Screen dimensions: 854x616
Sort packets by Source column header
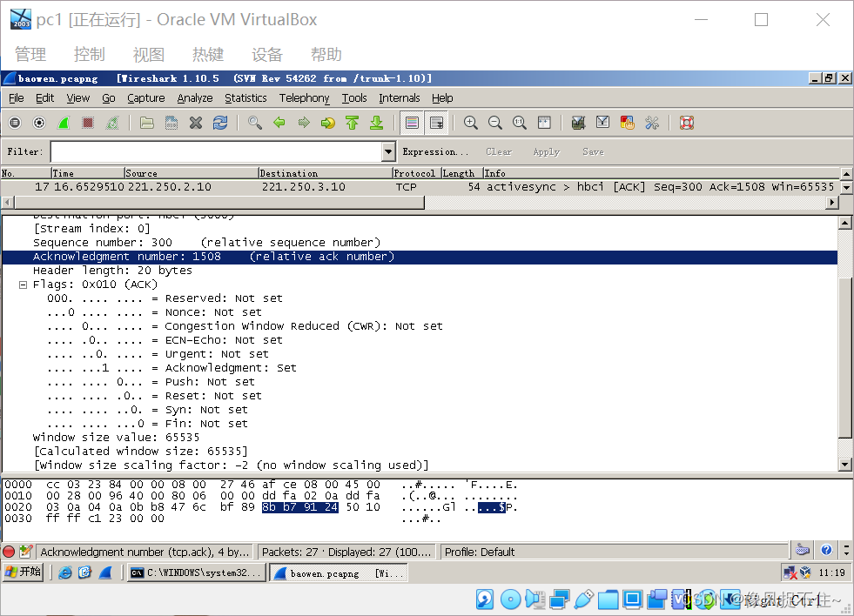[x=192, y=174]
